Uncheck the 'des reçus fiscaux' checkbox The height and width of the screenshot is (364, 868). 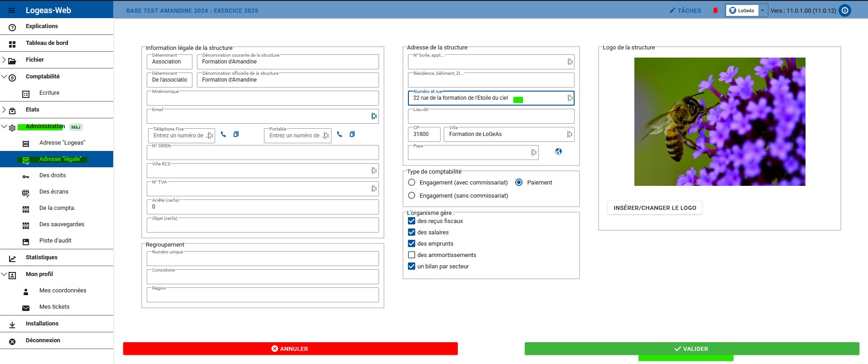[x=412, y=221]
